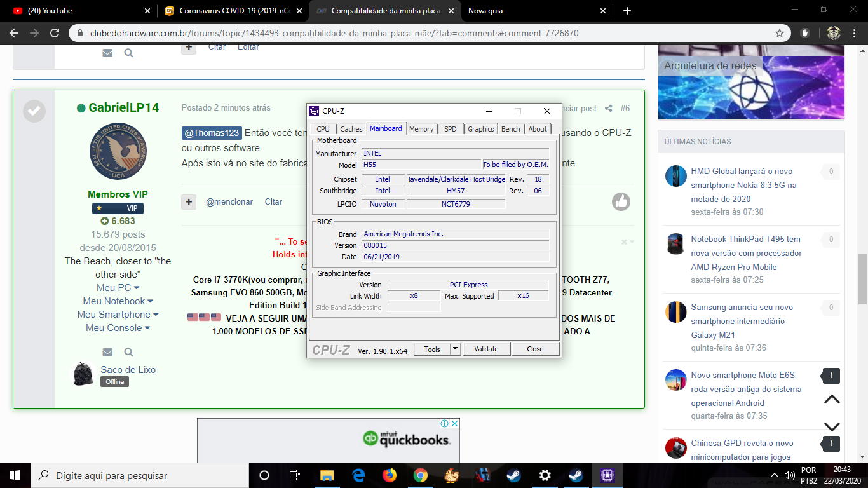Send message via envelope icon under GabrielLP14
The height and width of the screenshot is (488, 868).
tap(107, 352)
